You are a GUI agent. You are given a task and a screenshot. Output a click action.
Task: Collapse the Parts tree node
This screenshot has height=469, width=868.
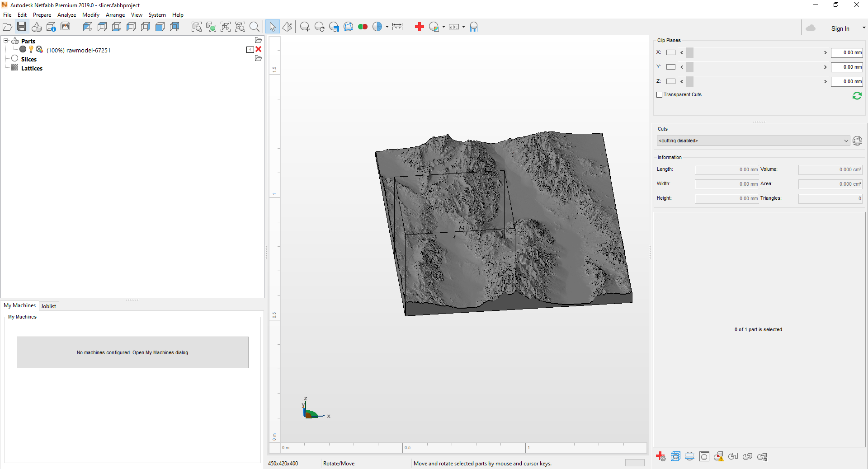coord(6,41)
